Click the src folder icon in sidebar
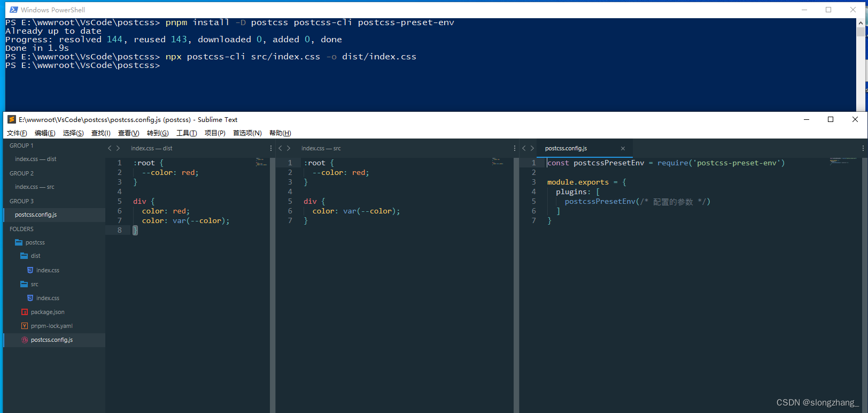 tap(24, 284)
